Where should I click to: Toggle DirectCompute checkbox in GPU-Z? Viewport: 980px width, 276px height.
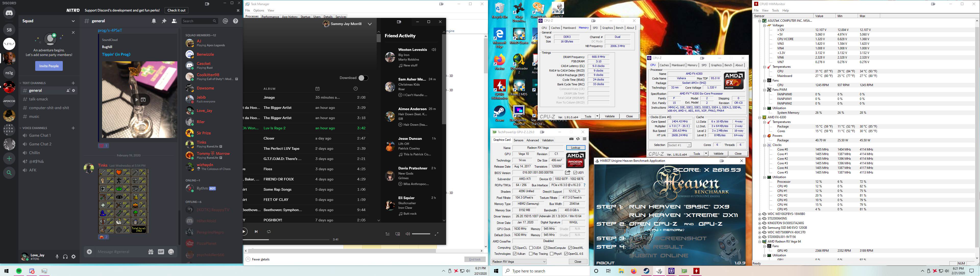[x=546, y=248]
